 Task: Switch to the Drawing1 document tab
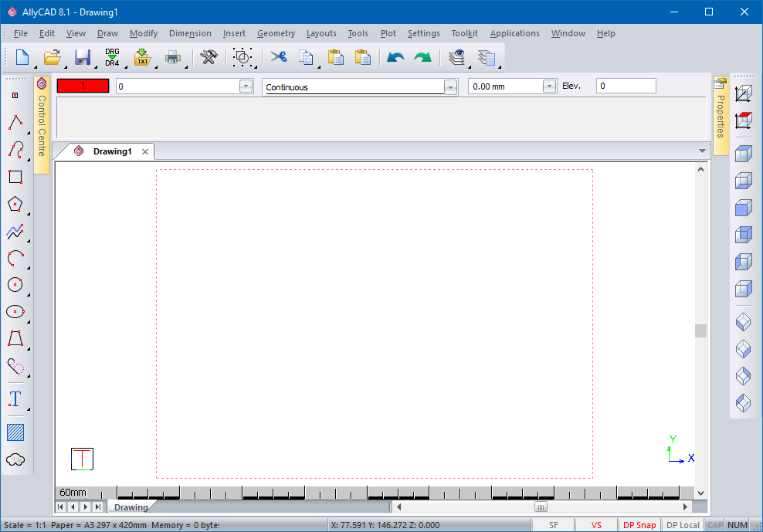[112, 151]
